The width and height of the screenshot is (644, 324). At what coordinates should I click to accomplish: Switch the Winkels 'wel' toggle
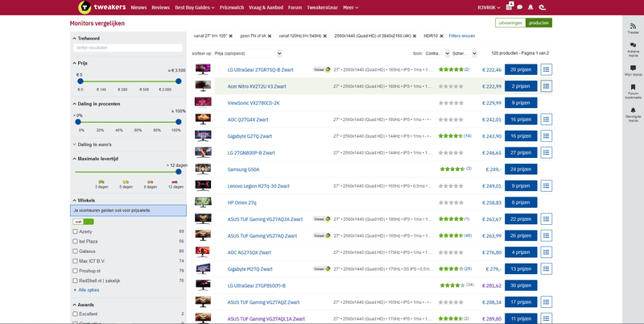pos(84,222)
